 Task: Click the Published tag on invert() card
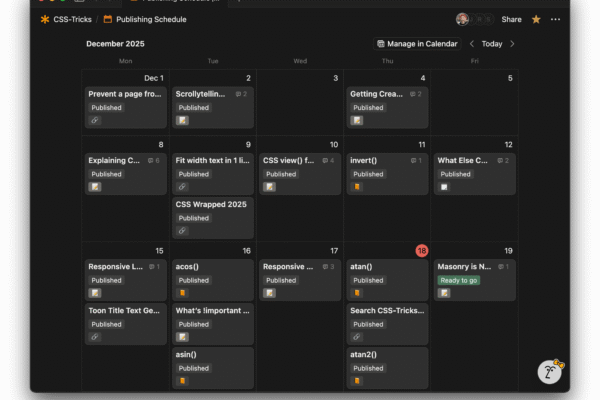[x=368, y=174]
